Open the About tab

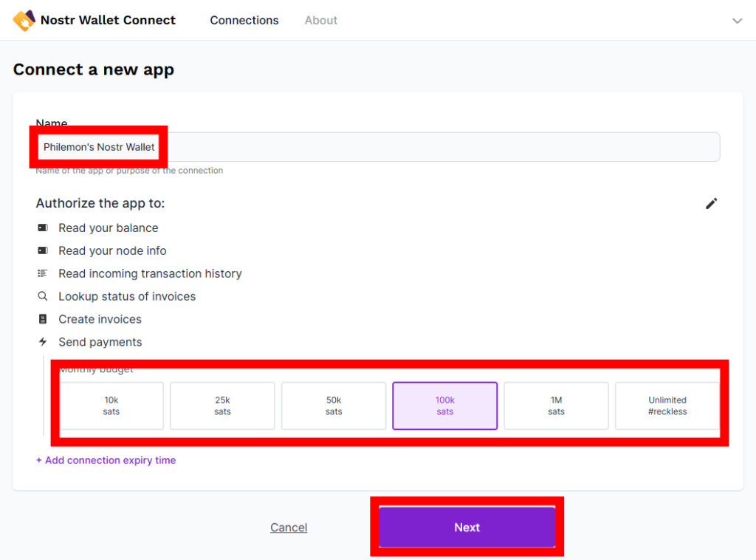(x=320, y=20)
